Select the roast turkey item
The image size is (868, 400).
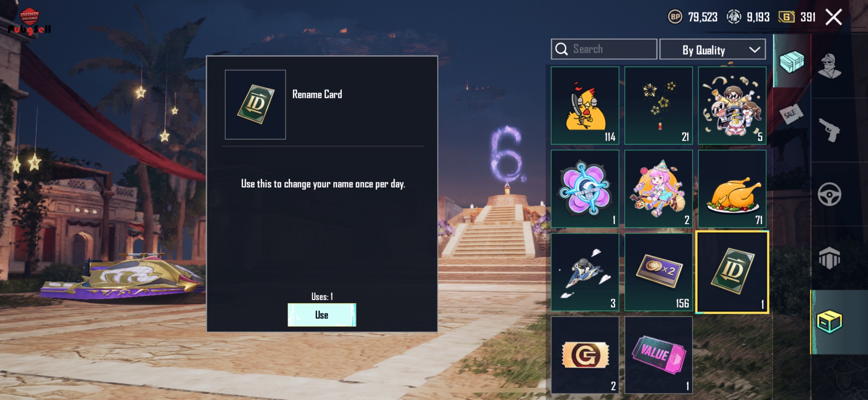tap(732, 189)
